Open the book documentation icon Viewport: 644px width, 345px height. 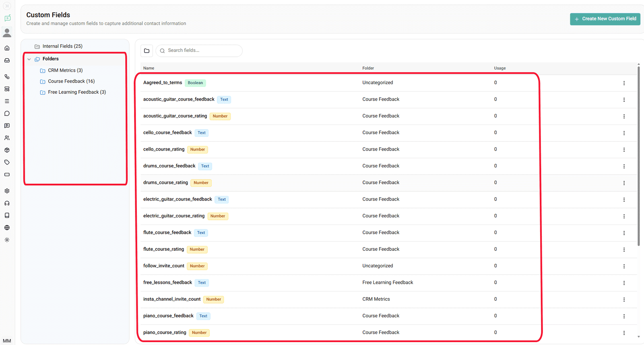click(x=7, y=215)
